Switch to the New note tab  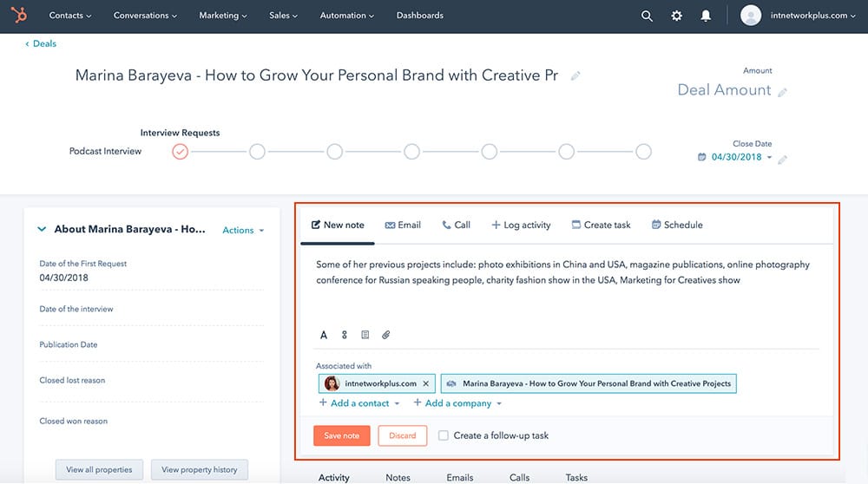click(338, 226)
